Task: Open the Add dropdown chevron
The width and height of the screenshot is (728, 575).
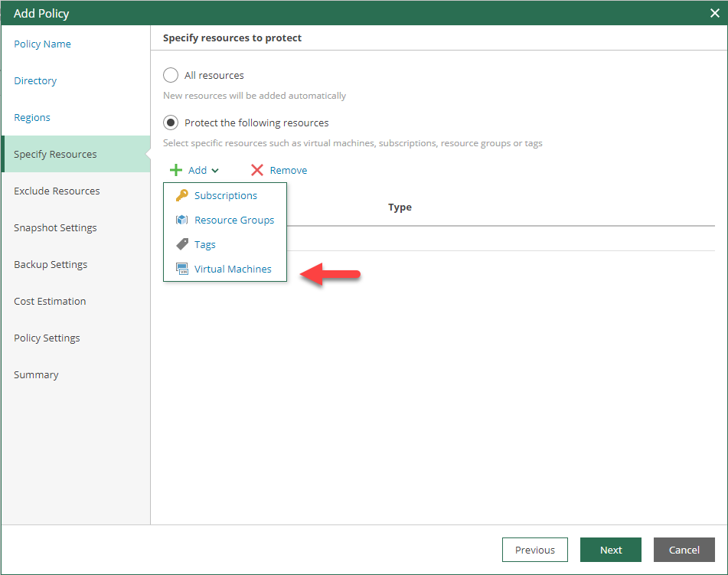Action: [216, 170]
